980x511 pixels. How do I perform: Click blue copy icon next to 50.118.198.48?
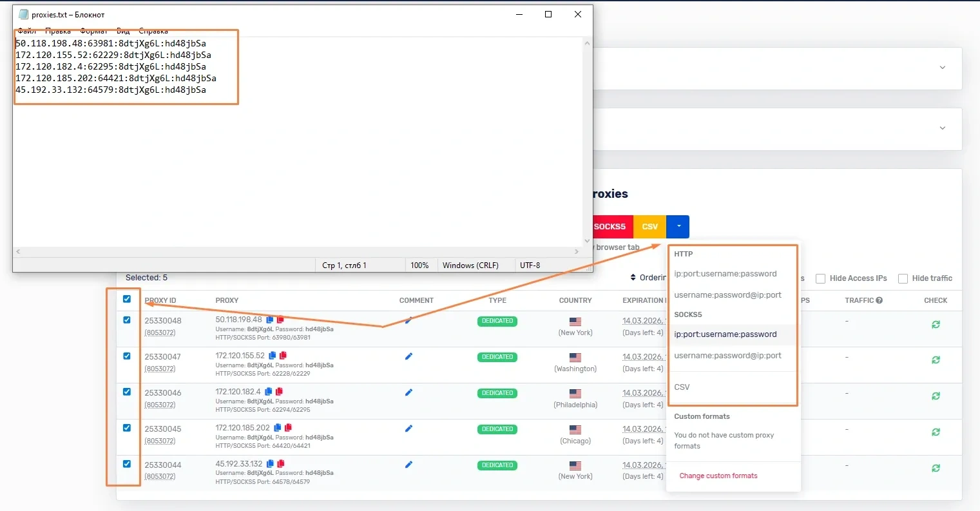271,320
